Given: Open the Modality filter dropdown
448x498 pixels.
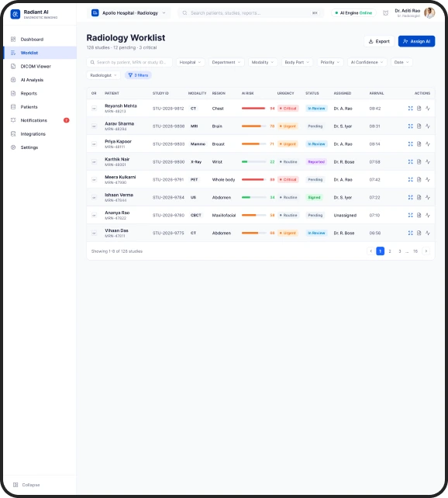Looking at the screenshot, I should tap(263, 62).
